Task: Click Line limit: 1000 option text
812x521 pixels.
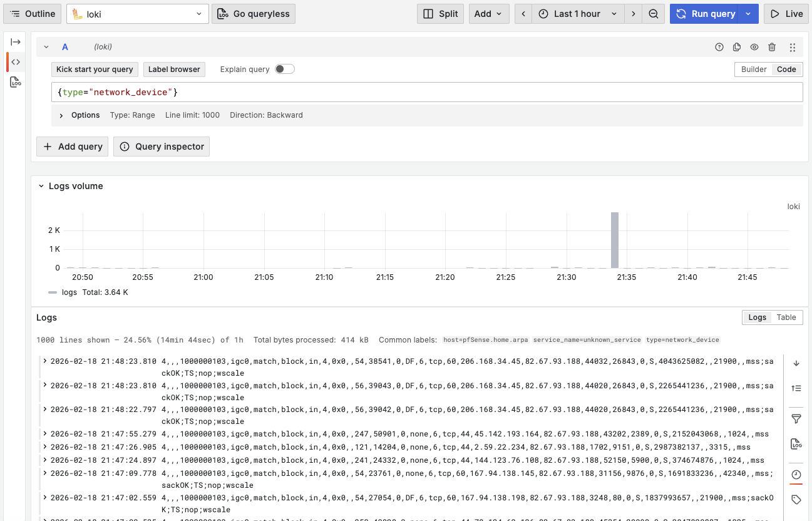Action: click(192, 115)
